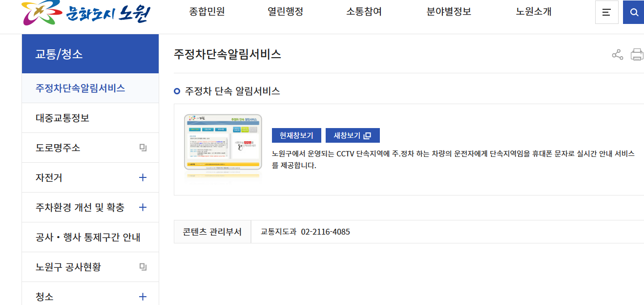The image size is (644, 305).
Task: Click the printer icon to print page
Action: (x=637, y=54)
